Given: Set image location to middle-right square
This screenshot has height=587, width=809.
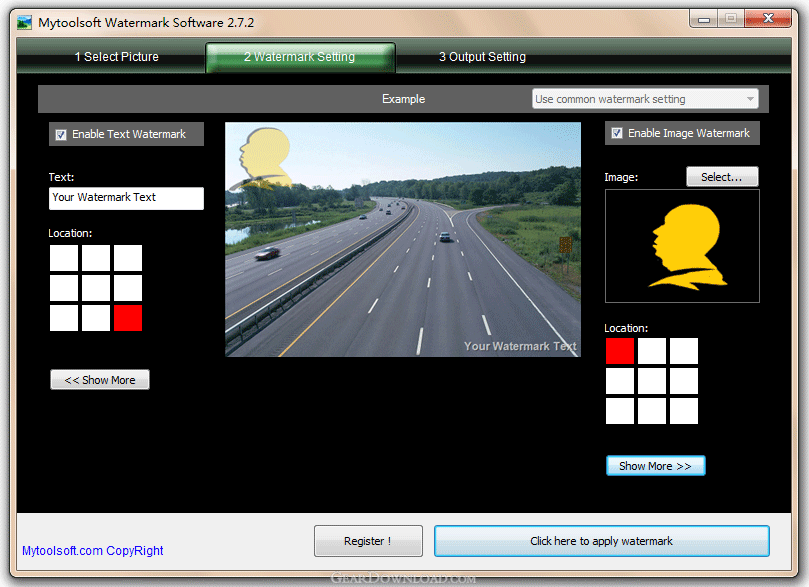Looking at the screenshot, I should pyautogui.click(x=684, y=381).
